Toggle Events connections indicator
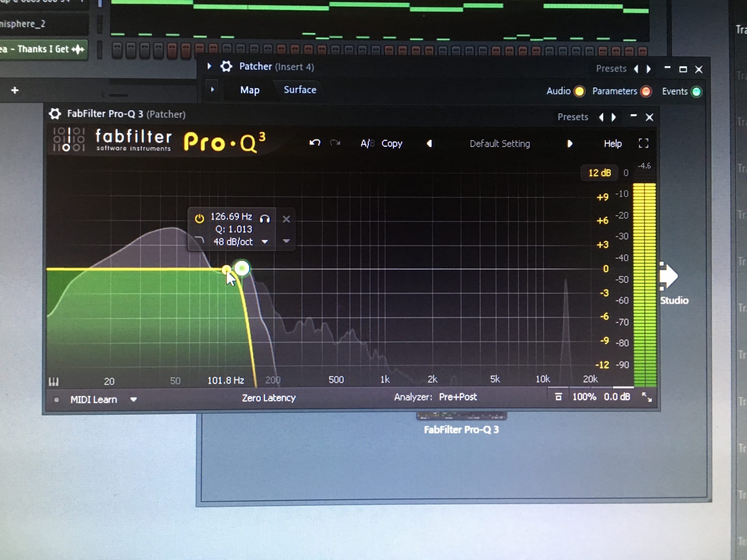 pyautogui.click(x=696, y=92)
